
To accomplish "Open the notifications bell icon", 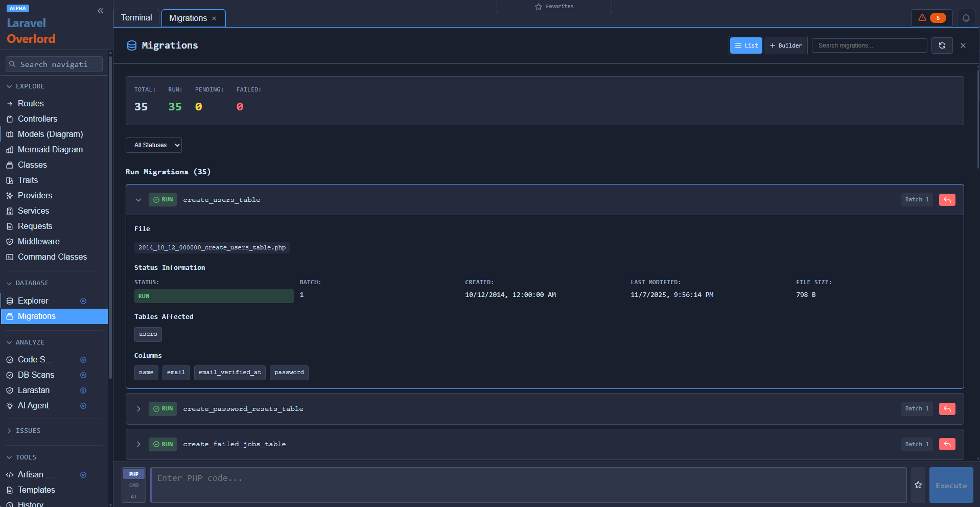I will 966,17.
